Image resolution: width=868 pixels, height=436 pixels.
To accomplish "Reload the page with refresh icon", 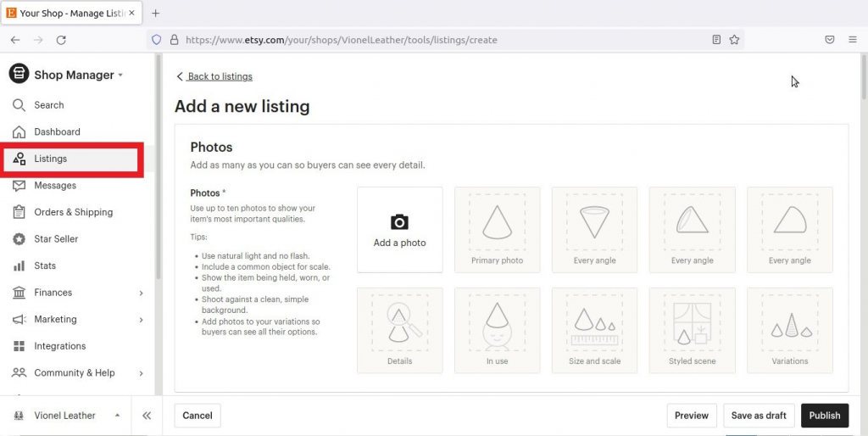I will [x=61, y=40].
